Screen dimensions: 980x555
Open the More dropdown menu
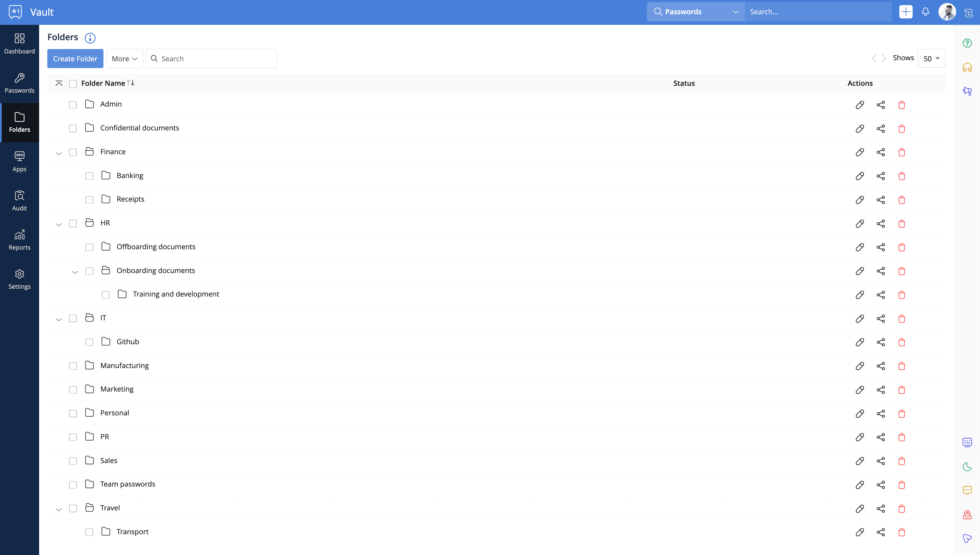(124, 59)
